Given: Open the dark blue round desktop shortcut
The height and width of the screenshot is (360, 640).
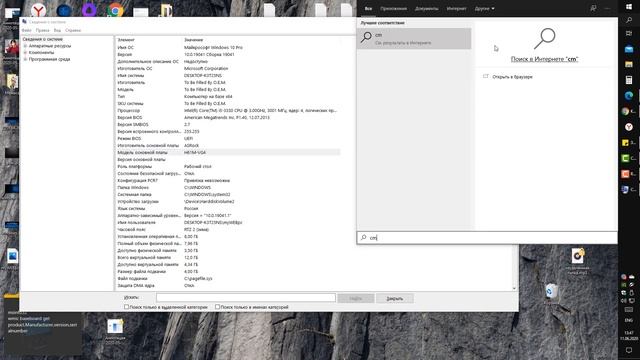Looking at the screenshot, I should coord(64,10).
